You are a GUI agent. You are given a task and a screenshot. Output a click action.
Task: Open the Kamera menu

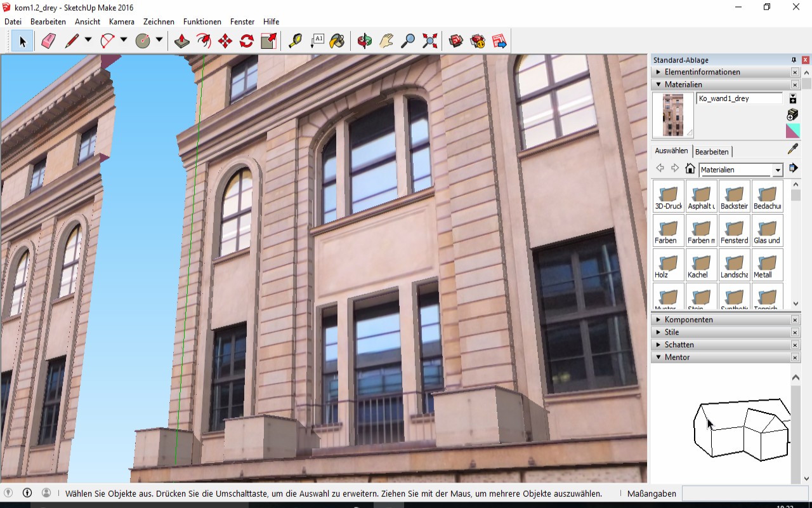tap(121, 22)
